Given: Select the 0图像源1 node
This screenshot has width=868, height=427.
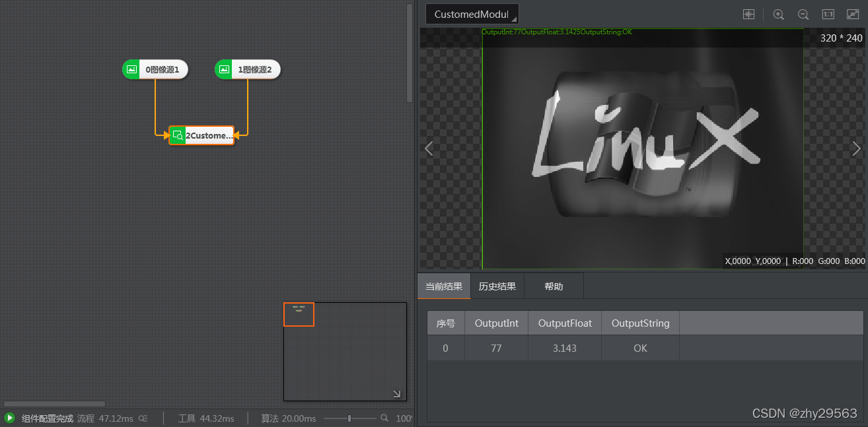Looking at the screenshot, I should [155, 69].
